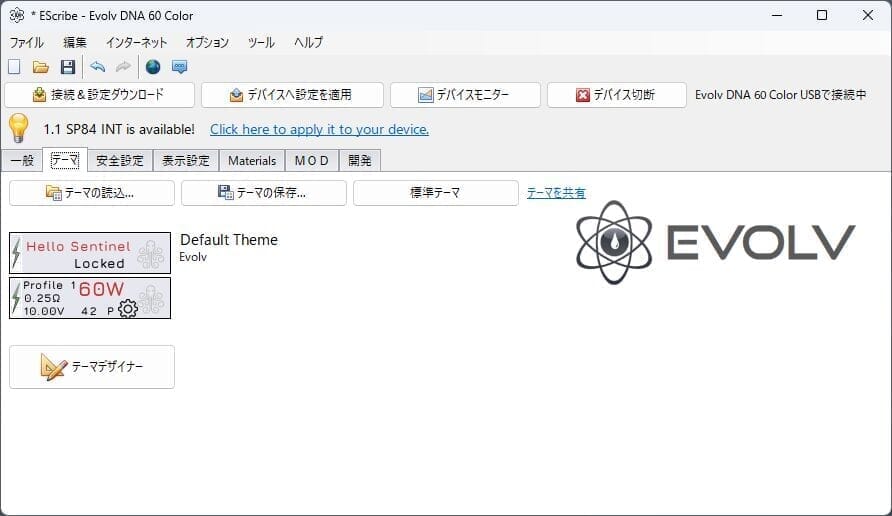Open the テーマデザイナー button
The height and width of the screenshot is (516, 892).
tap(92, 367)
